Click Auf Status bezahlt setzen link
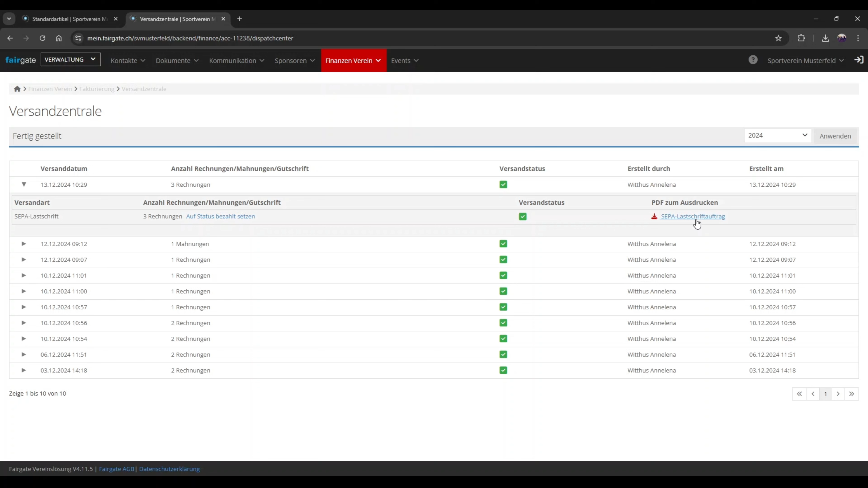 tap(220, 217)
